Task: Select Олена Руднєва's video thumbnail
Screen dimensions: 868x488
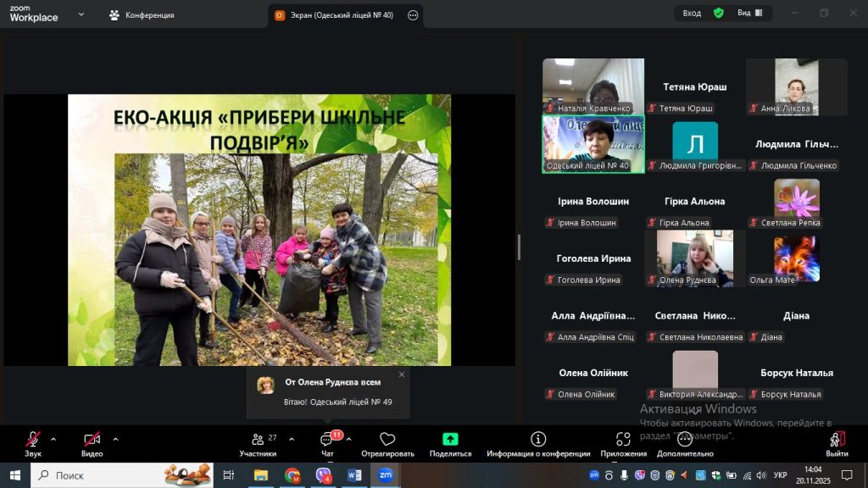Action: coord(695,258)
